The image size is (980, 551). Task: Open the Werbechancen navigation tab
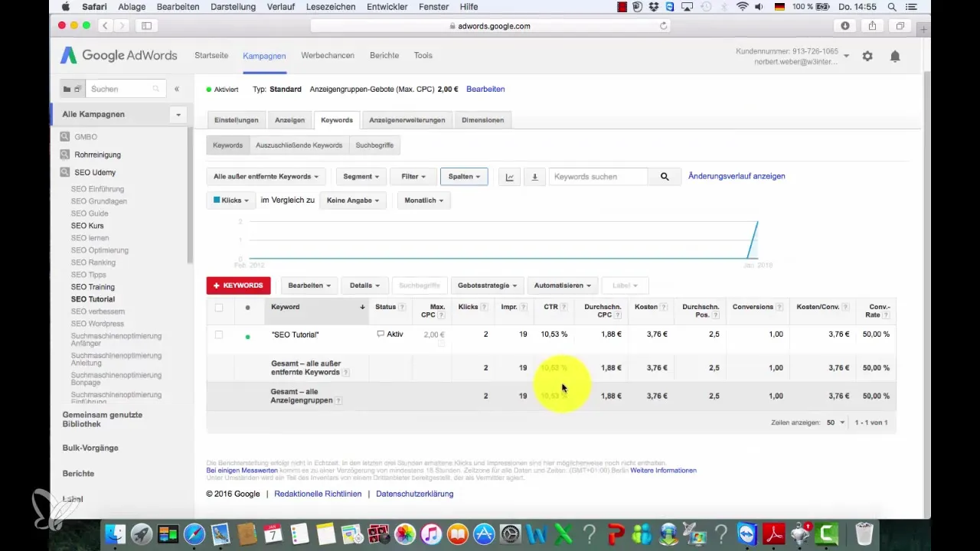click(x=328, y=56)
